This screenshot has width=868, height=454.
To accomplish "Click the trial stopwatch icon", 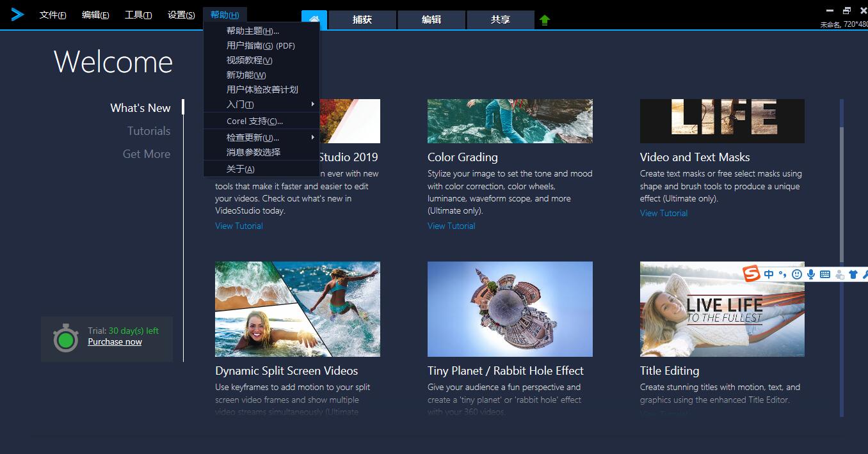I will tap(66, 338).
